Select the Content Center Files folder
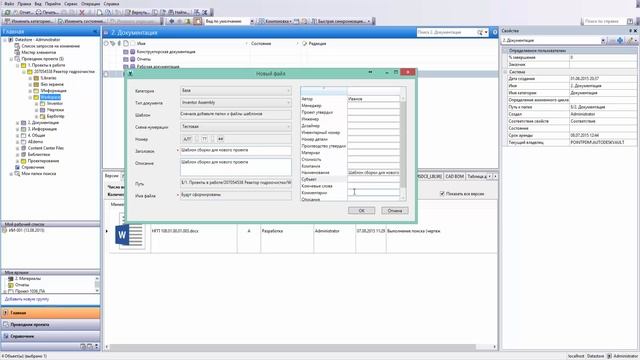Screen dimensions: 640x360 [46, 148]
